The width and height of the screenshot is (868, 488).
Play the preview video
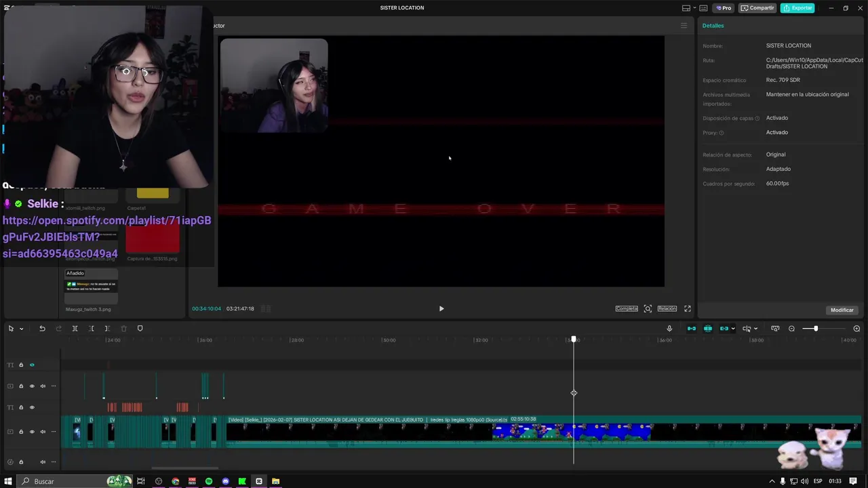(441, 308)
